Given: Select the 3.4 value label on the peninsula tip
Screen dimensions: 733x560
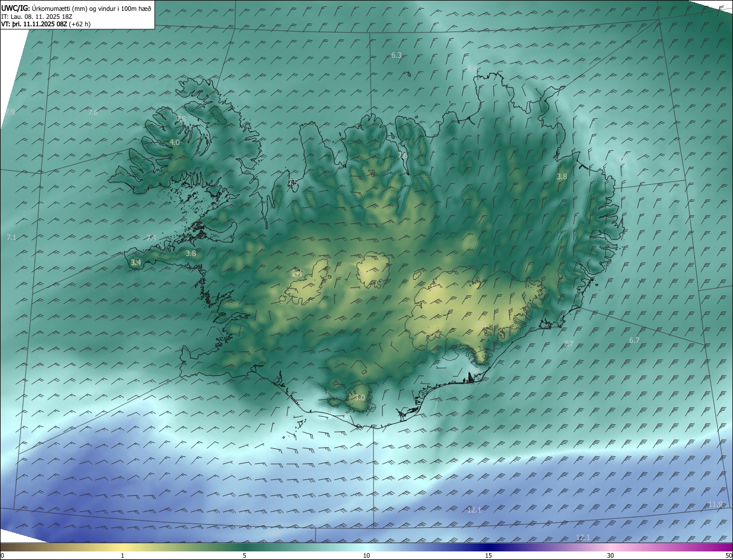Looking at the screenshot, I should 136,262.
